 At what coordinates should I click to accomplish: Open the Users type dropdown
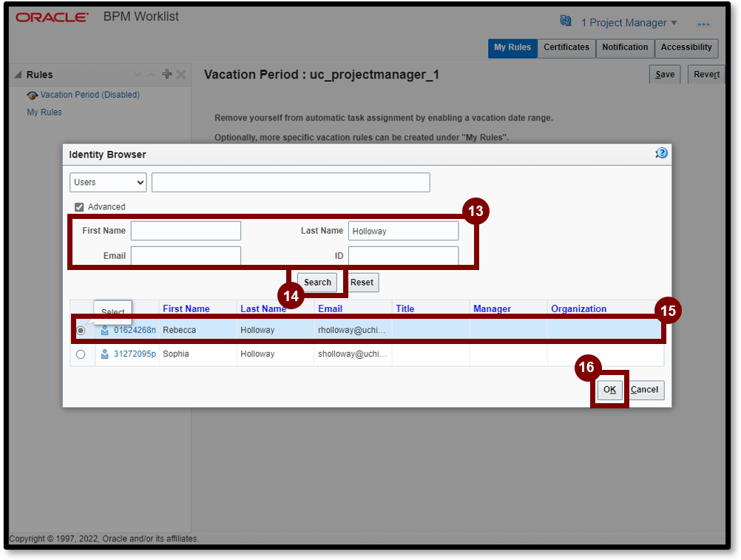(108, 183)
